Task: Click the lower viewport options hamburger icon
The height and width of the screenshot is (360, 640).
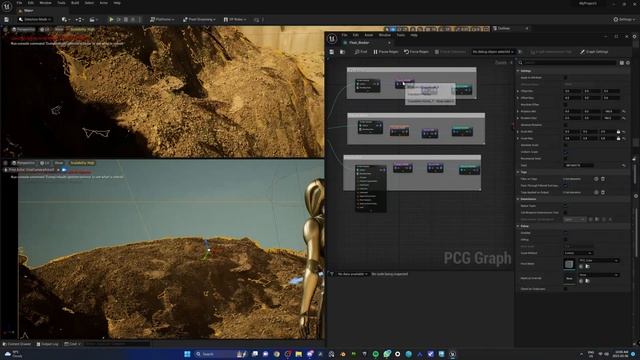Action: click(5, 163)
